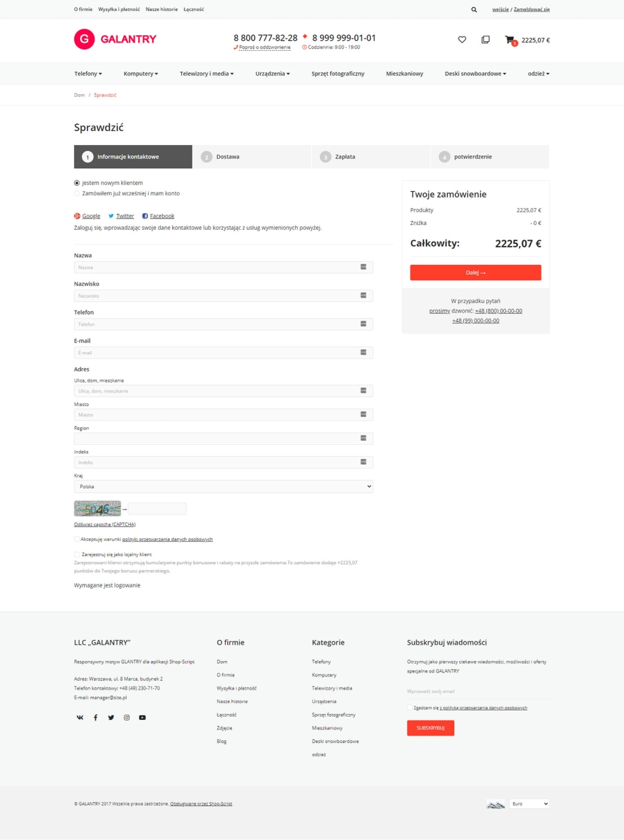Screen dimensions: 624x840
Task: Open the Euro currency dropdown
Action: click(x=528, y=804)
